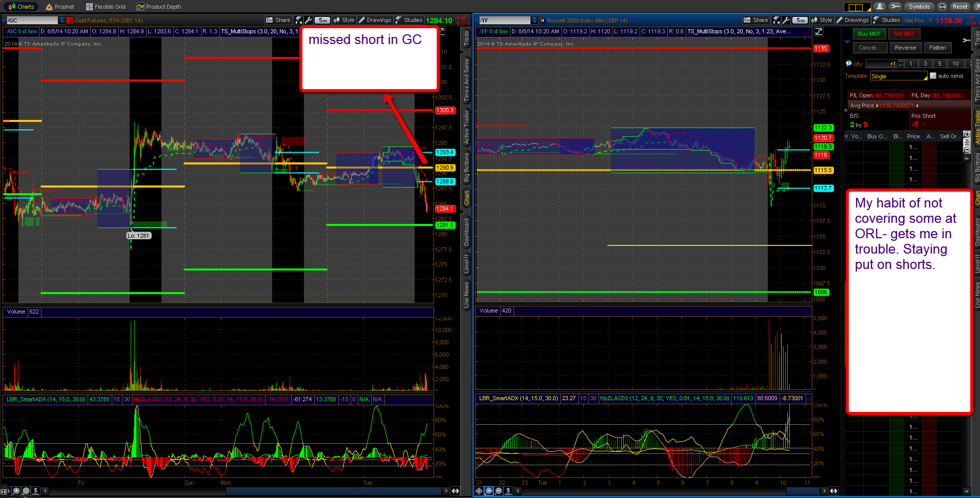
Task: Click the $ icon below /GC chart
Action: click(x=36, y=491)
